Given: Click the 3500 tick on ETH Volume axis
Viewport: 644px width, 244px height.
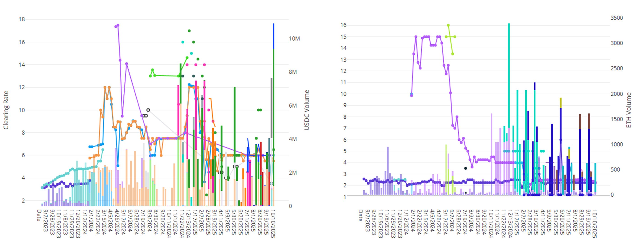Looking at the screenshot, I should click(x=617, y=18).
